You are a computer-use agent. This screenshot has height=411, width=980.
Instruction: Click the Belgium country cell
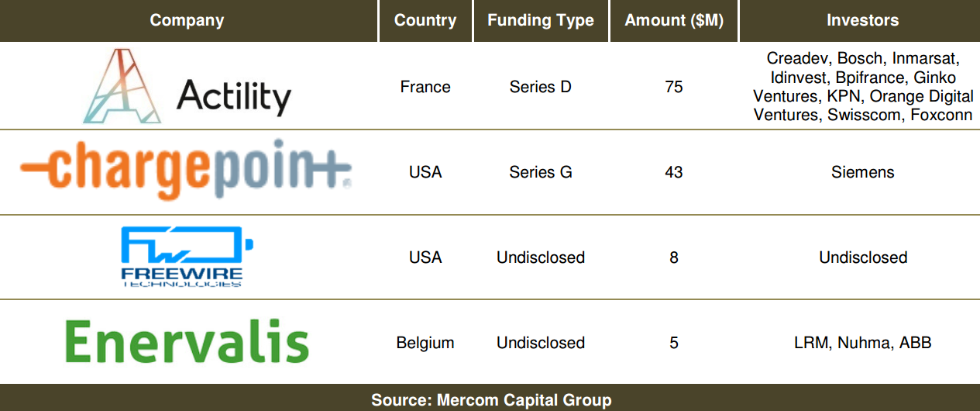tap(425, 343)
